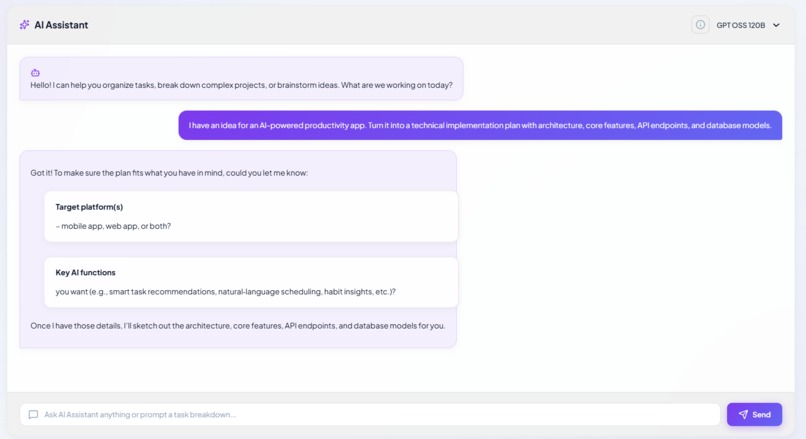This screenshot has height=439, width=806.
Task: Focus the Ask AI Assistant input field
Action: point(370,414)
